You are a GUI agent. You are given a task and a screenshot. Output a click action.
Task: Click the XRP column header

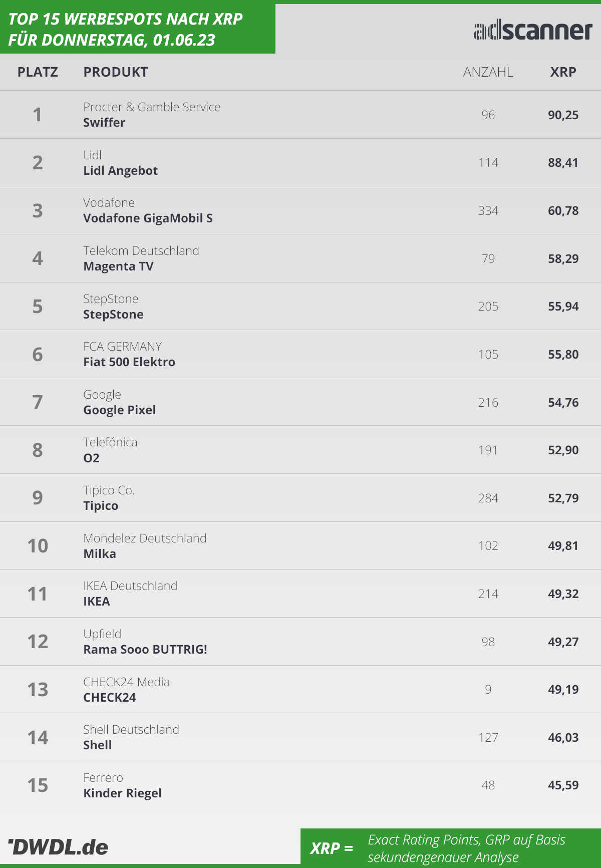[x=563, y=72]
